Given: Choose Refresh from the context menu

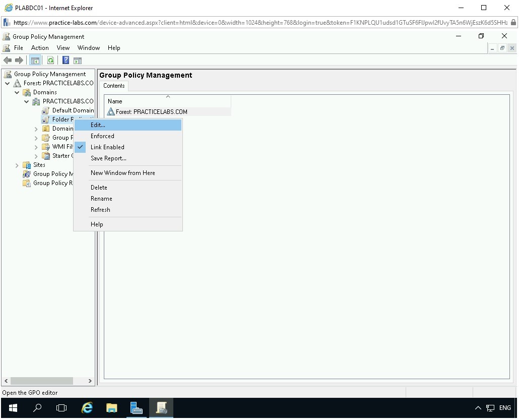Looking at the screenshot, I should coord(128,210).
